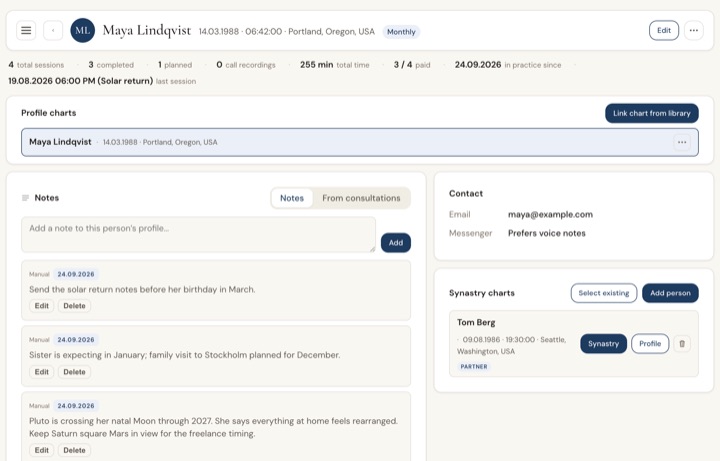Click the Maya Lindqvist header name
The image size is (720, 461).
(146, 30)
